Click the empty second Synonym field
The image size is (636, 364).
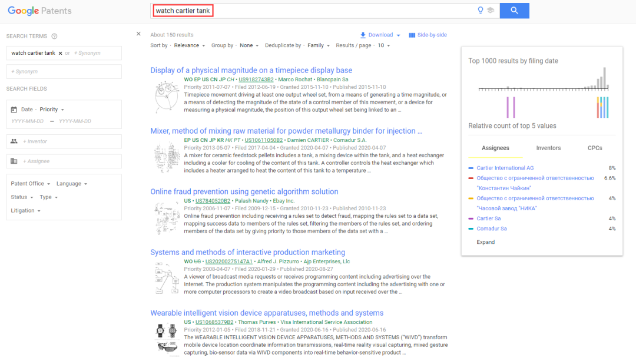64,71
